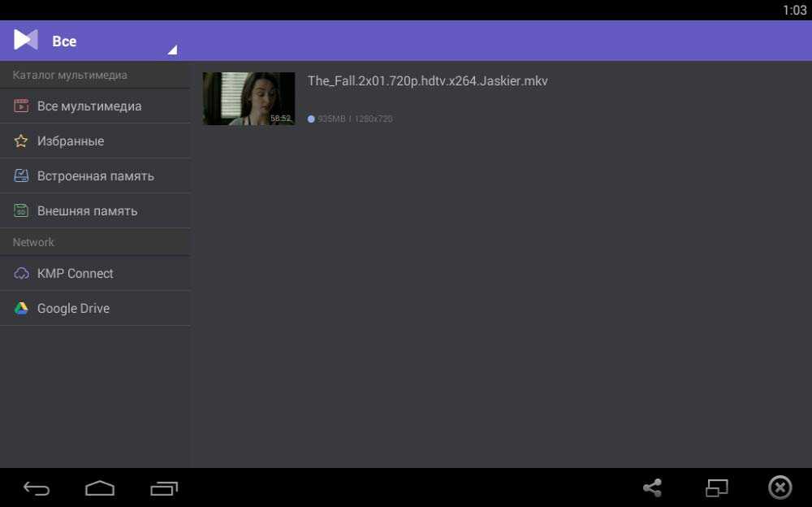The width and height of the screenshot is (812, 507).
Task: Click the 'Внешняя память' SD card icon
Action: point(21,210)
